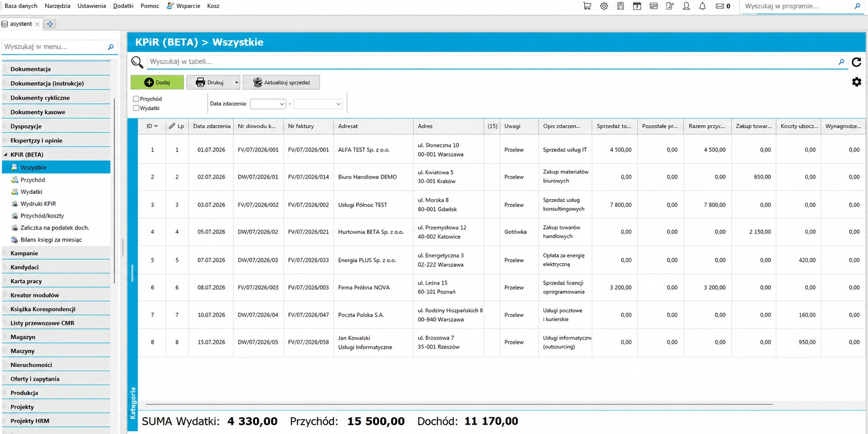Viewport: 868px width, 434px height.
Task: Click the magnifier icon beside table search
Action: point(137,62)
